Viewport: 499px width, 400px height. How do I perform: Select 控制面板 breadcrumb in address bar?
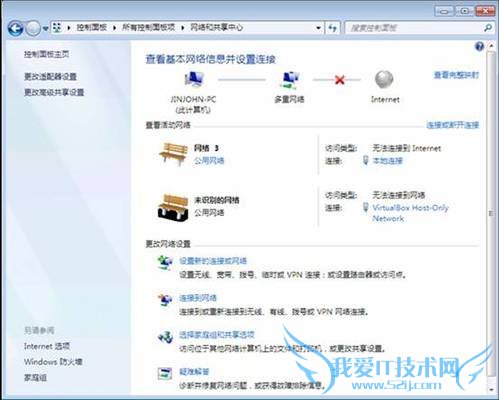(x=91, y=28)
